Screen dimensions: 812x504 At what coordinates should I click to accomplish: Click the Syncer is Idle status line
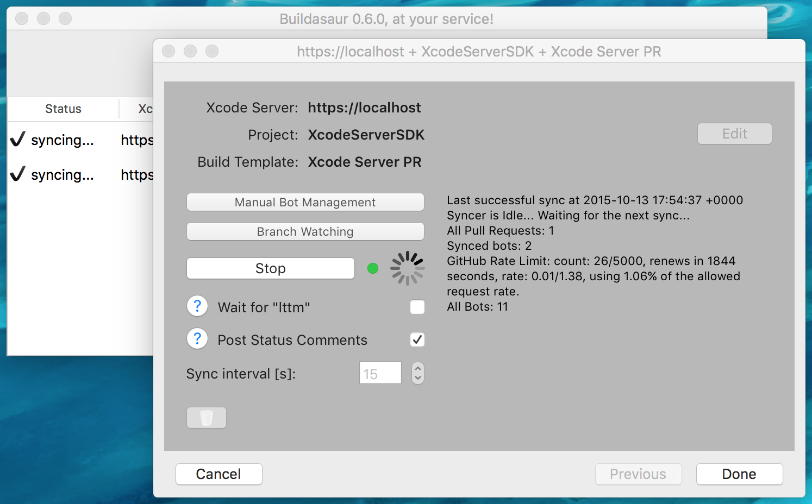[568, 215]
